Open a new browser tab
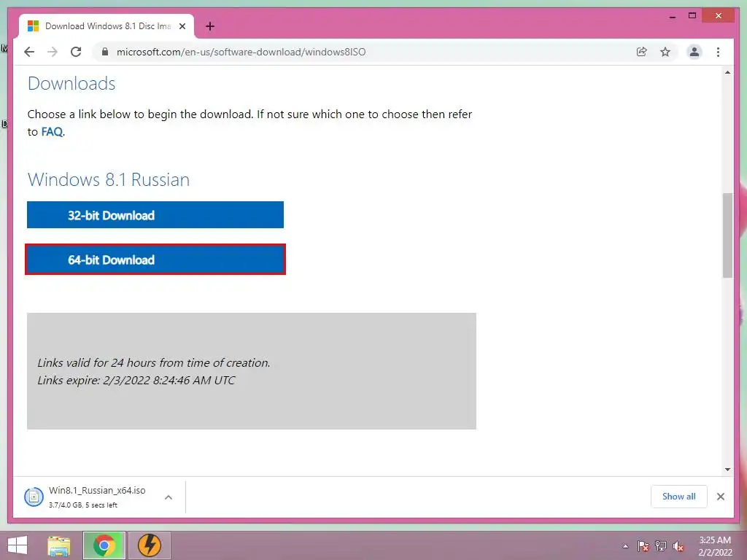The image size is (747, 560). click(x=210, y=26)
